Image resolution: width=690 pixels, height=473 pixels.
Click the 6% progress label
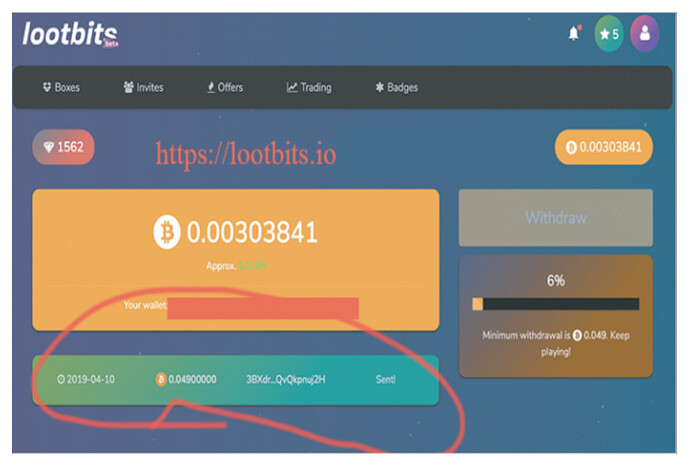pyautogui.click(x=556, y=281)
